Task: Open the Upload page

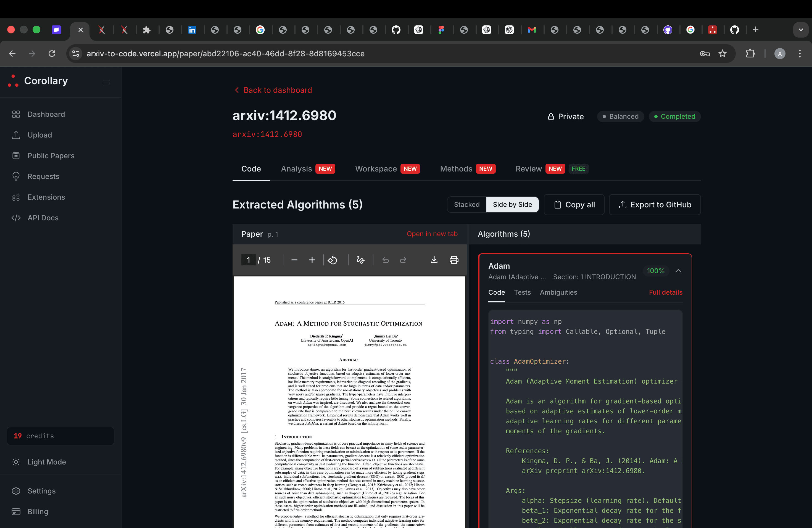Action: coord(39,135)
